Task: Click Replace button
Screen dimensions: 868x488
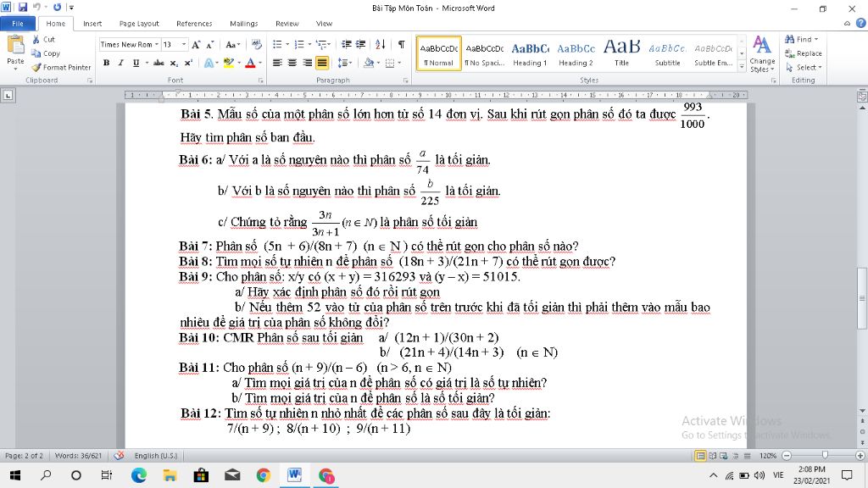Action: 804,53
